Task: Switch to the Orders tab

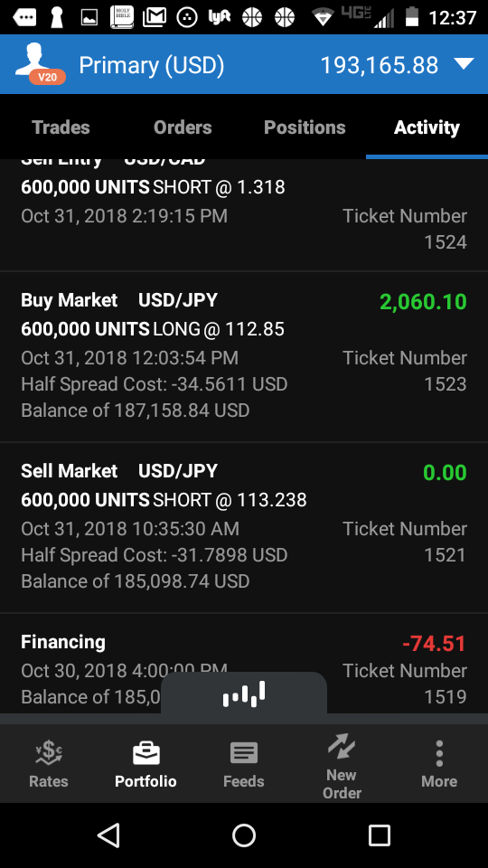Action: [x=183, y=127]
